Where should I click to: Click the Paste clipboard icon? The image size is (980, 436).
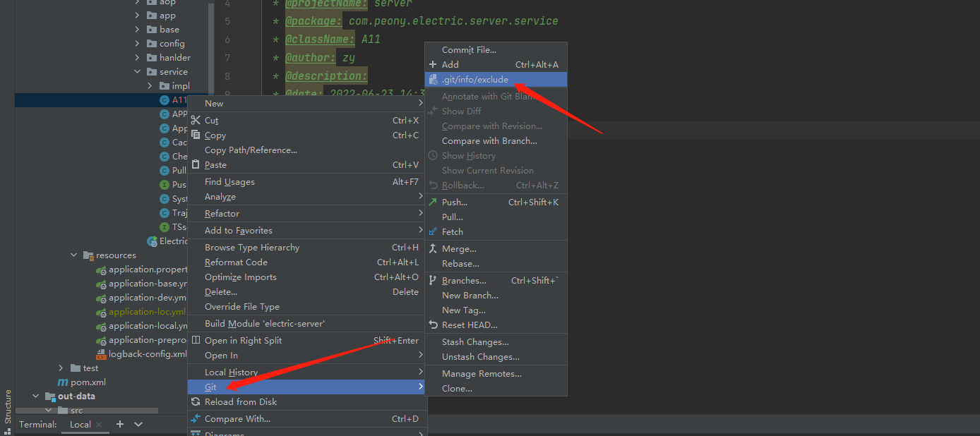point(196,164)
